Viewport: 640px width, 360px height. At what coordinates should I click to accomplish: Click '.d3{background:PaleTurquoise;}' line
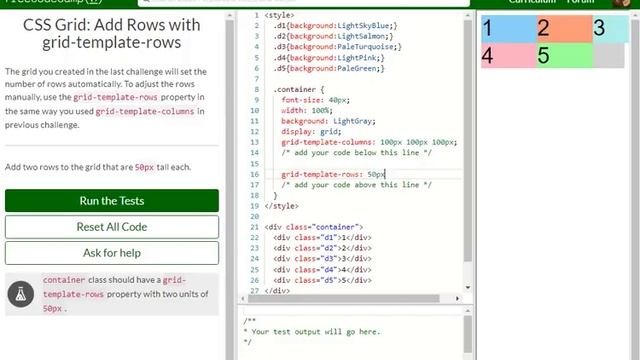point(338,47)
